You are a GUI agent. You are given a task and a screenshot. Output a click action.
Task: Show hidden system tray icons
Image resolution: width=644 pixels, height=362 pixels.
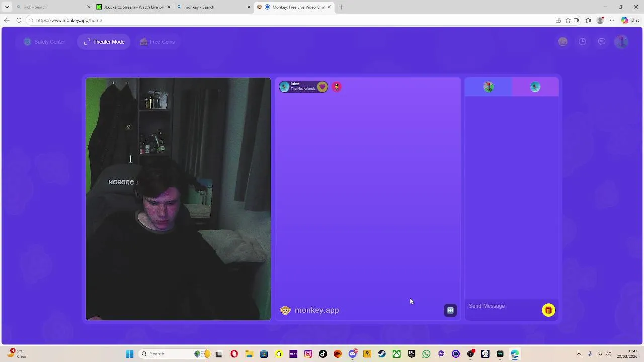[x=579, y=354]
